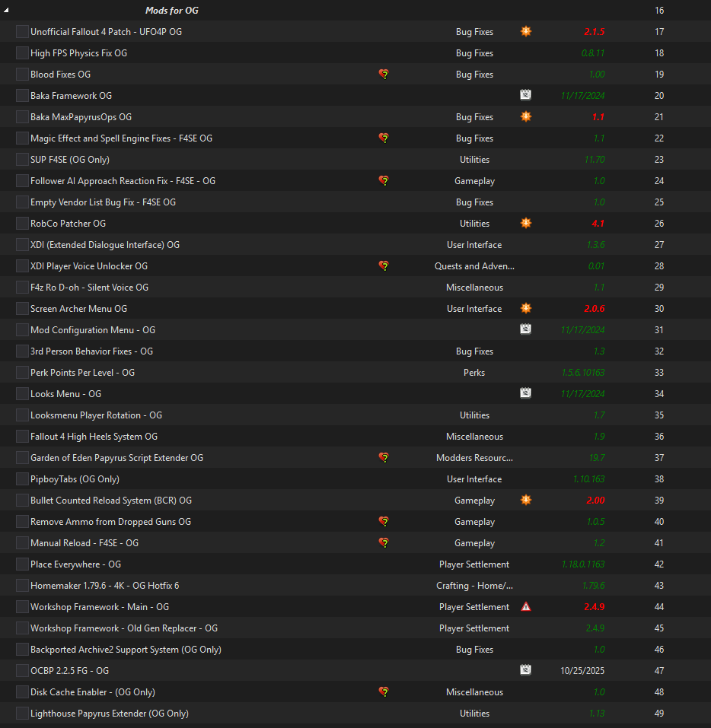
Task: Click Quests and Adven... category cell
Action: click(474, 266)
